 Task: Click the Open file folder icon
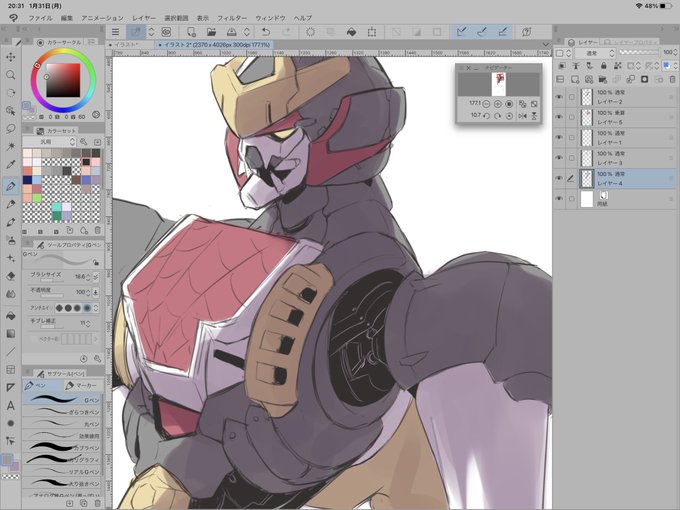[211, 32]
